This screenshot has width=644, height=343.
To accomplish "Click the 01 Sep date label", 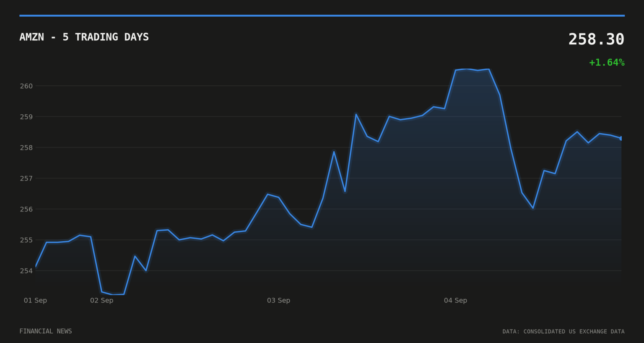I will point(35,300).
